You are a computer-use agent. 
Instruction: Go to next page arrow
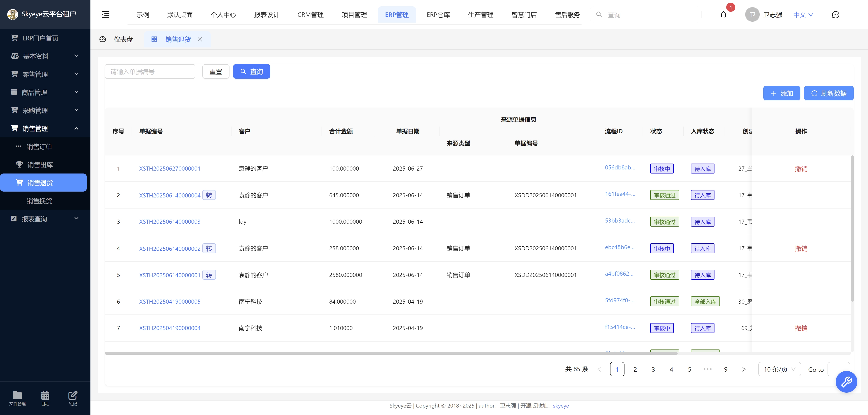744,369
